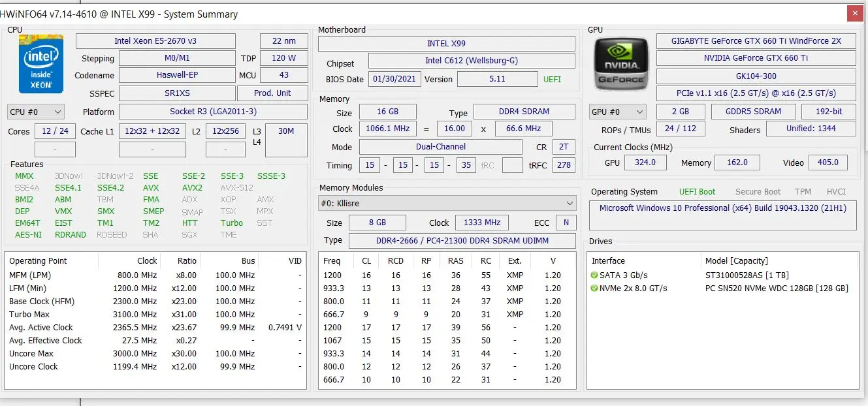The height and width of the screenshot is (406, 868).
Task: Click the Intel Xeon inside logo
Action: pos(40,63)
